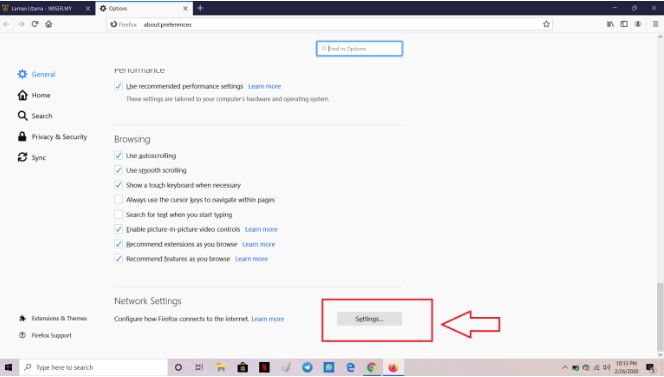Click the taskbar search box
The height and width of the screenshot is (377, 664).
click(x=93, y=367)
